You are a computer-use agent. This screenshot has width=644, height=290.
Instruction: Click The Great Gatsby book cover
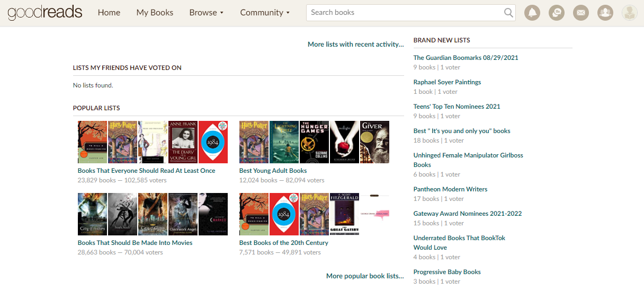point(344,214)
